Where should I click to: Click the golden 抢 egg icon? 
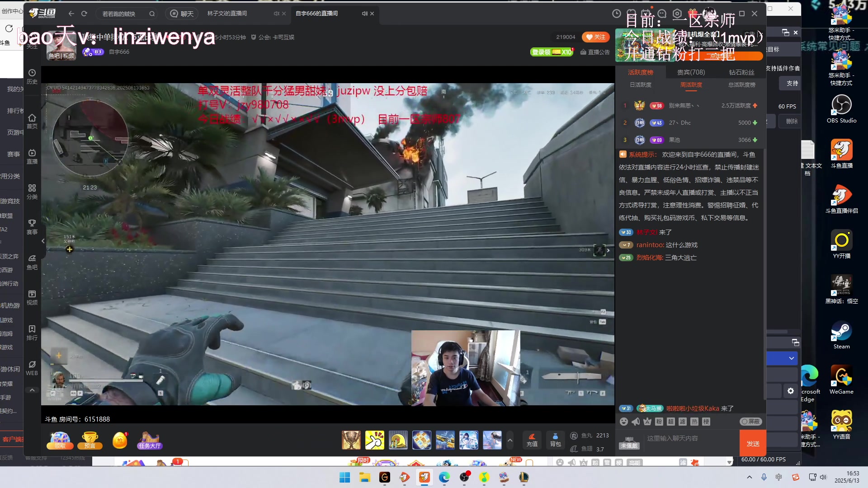120,440
